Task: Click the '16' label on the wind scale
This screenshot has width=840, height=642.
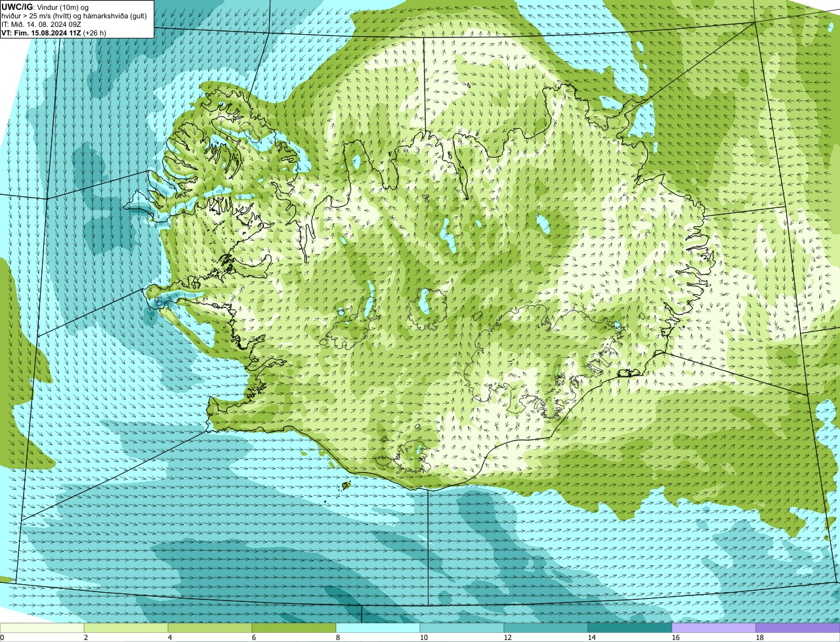Action: (676, 637)
